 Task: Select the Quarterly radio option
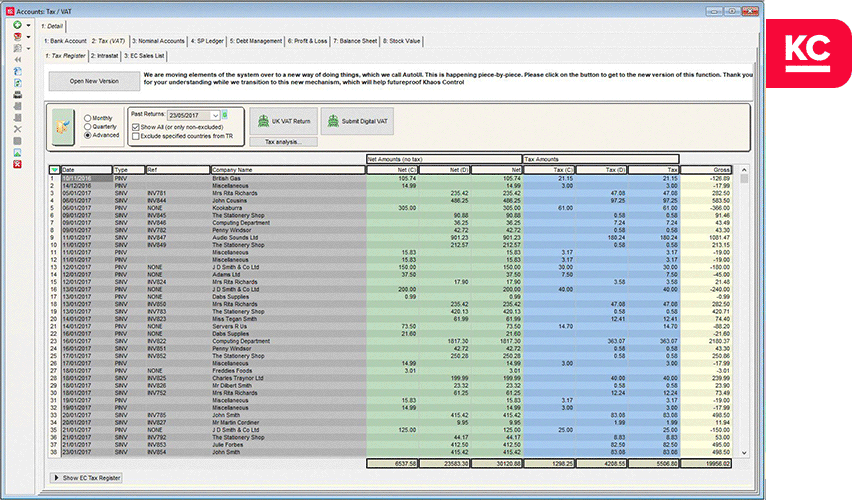pos(87,126)
